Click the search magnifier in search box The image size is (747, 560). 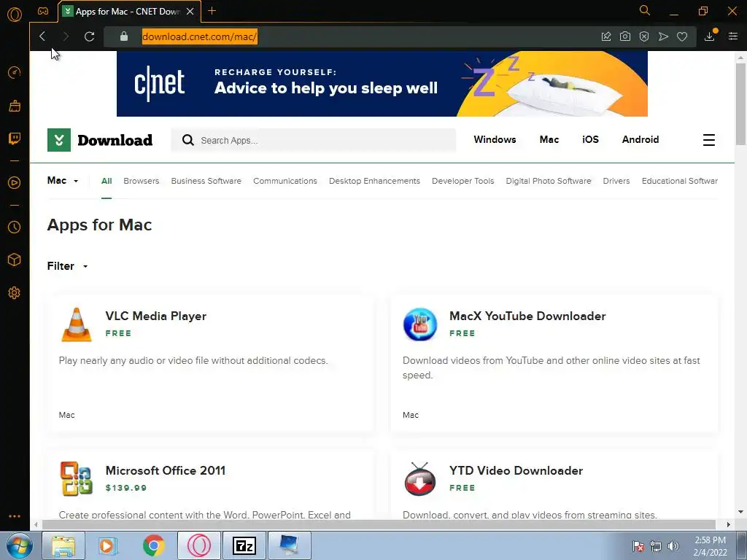coord(188,140)
